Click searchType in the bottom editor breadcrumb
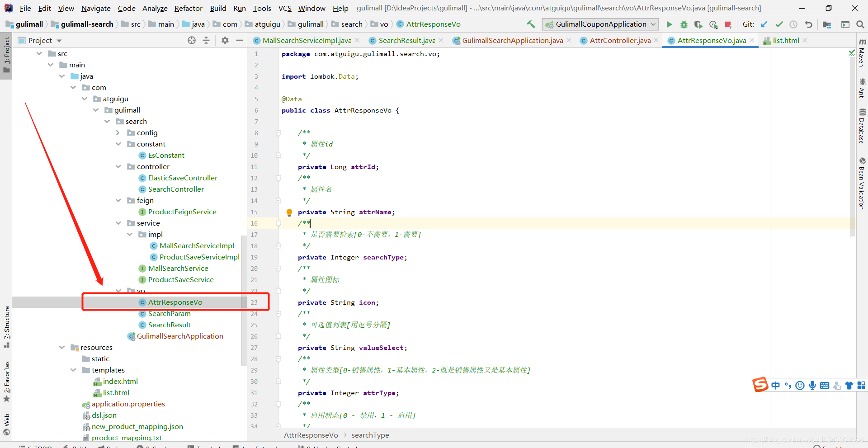 pyautogui.click(x=370, y=435)
